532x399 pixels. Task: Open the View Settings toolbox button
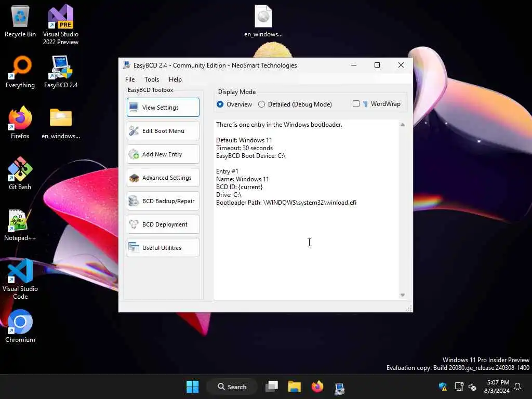(x=163, y=107)
